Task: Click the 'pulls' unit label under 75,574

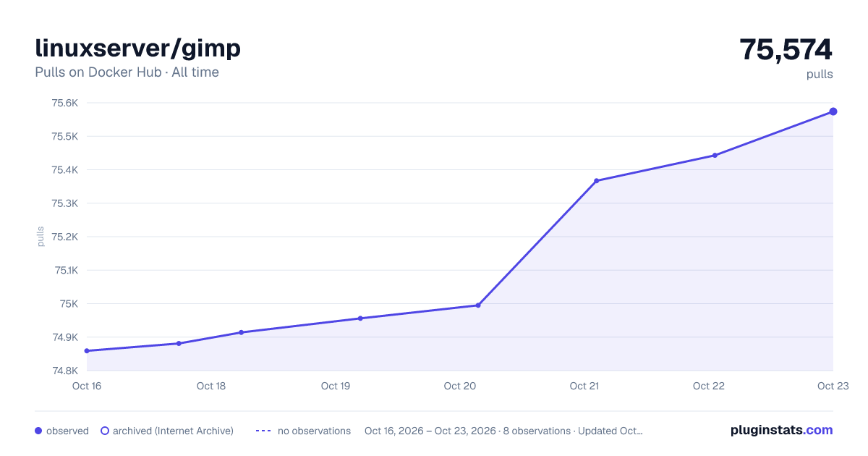Action: click(820, 74)
